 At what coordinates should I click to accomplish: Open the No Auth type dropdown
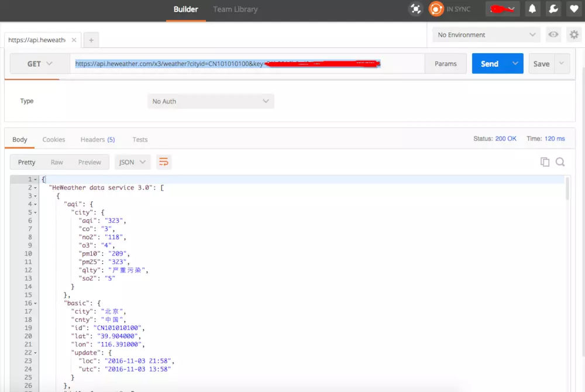(x=211, y=101)
